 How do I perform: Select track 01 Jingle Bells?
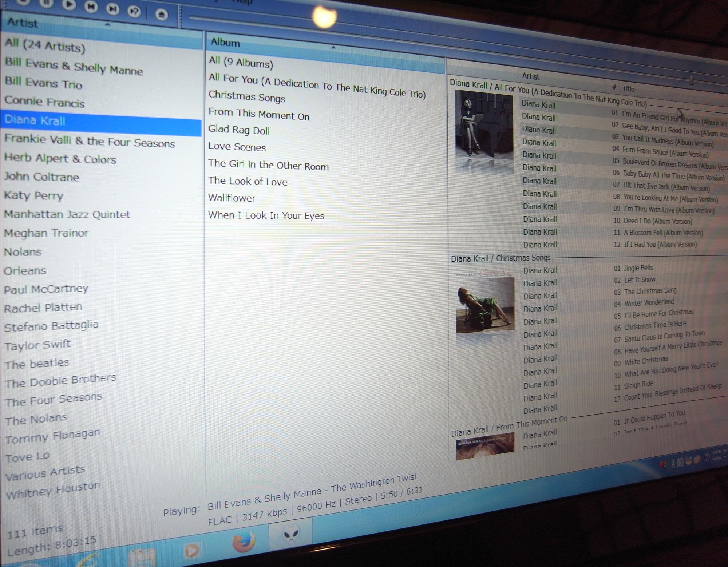(x=633, y=268)
